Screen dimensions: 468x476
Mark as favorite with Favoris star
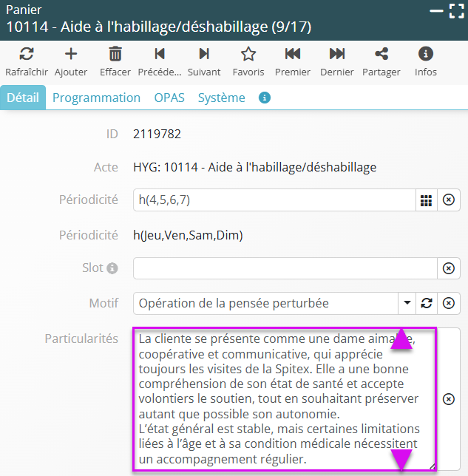(x=248, y=54)
